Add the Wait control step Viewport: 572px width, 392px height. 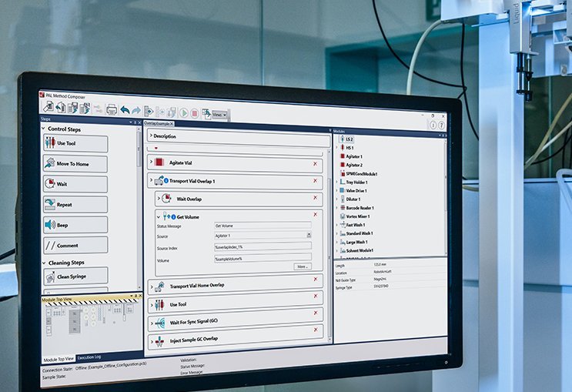click(75, 184)
